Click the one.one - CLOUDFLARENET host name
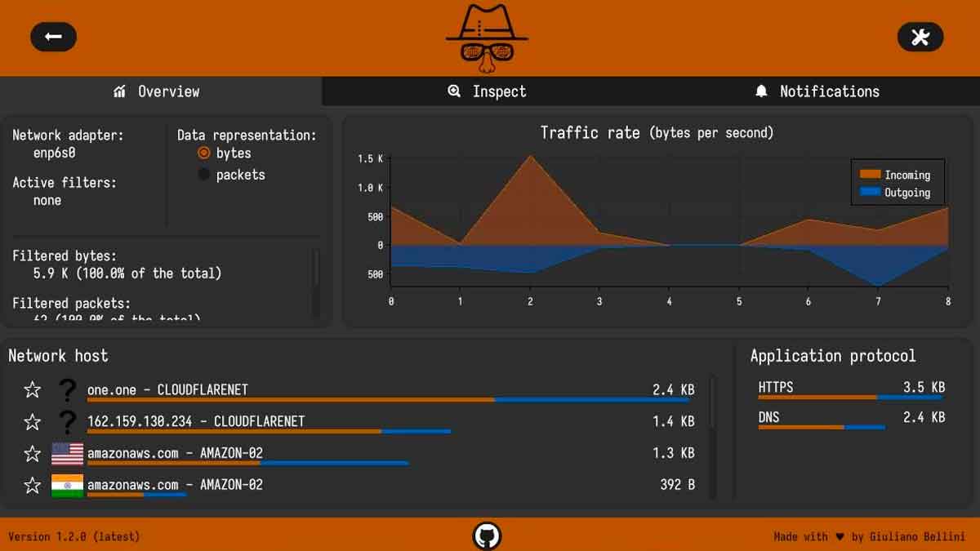 167,390
